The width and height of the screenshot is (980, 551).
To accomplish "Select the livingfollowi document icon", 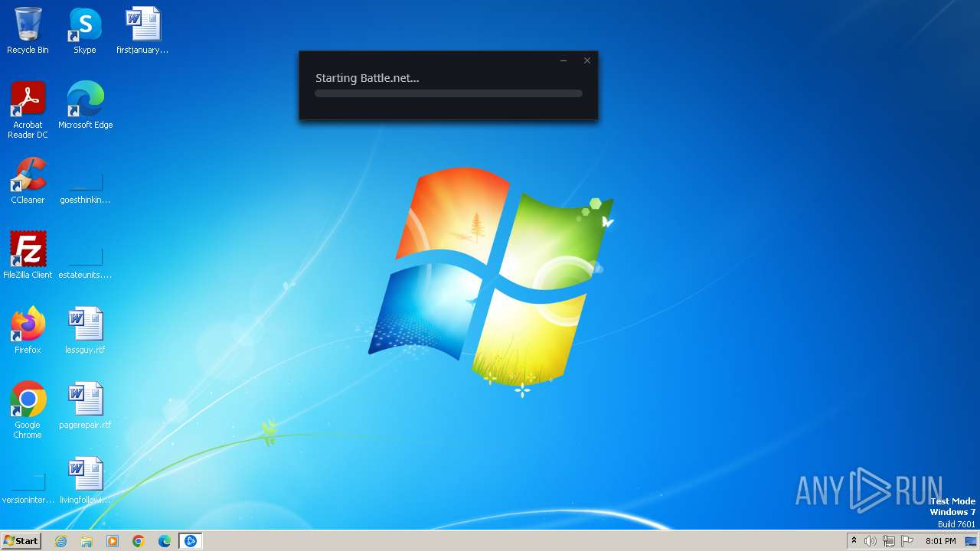I will coord(85,481).
